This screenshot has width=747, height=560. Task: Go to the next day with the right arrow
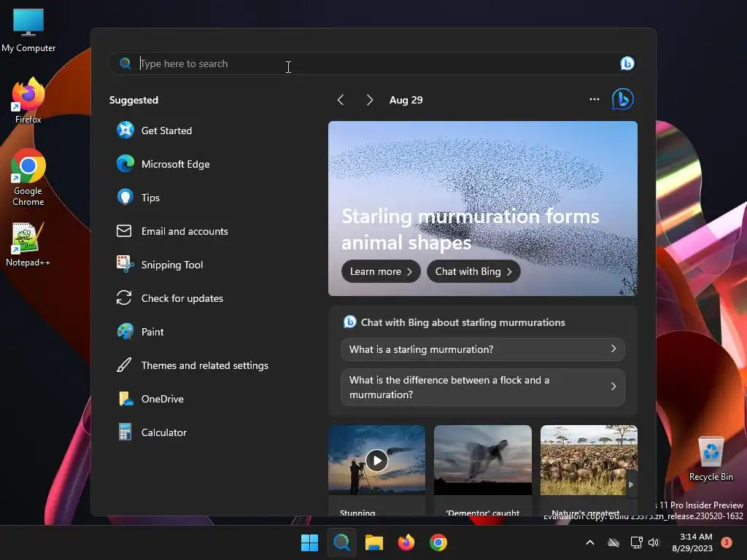click(x=369, y=100)
